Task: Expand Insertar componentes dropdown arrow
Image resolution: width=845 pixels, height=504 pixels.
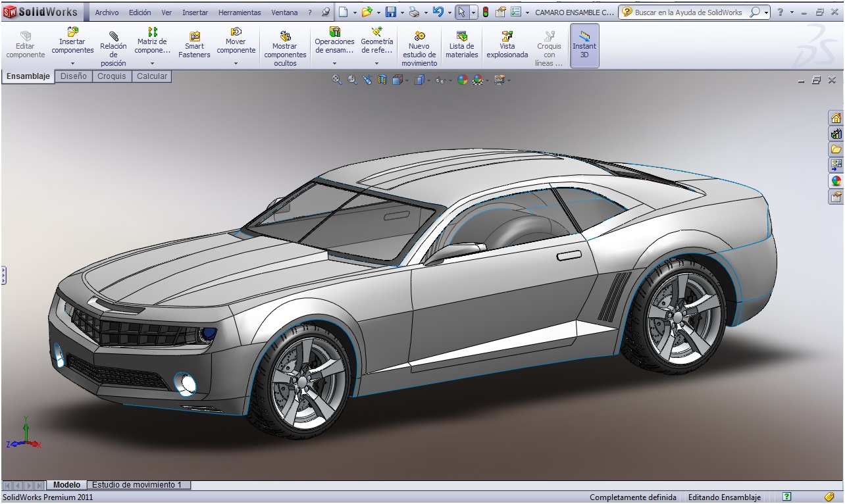Action: (x=72, y=64)
